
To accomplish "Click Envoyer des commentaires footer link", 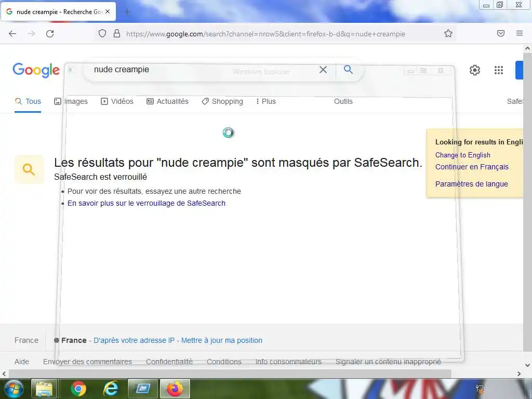I will click(87, 362).
